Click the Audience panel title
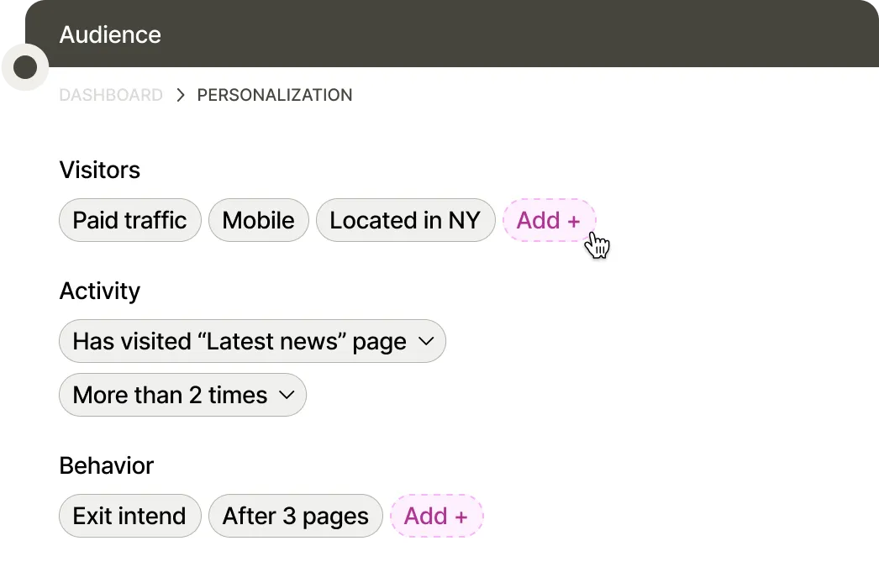The width and height of the screenshot is (879, 588). pyautogui.click(x=110, y=34)
